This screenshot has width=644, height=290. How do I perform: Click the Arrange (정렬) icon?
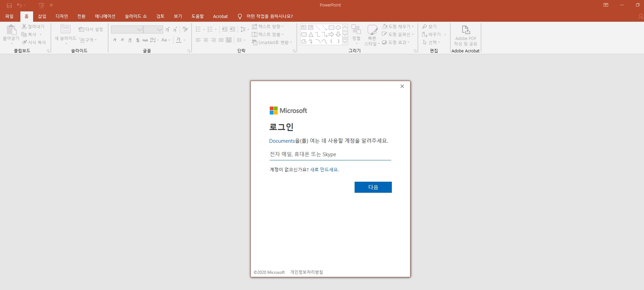356,30
